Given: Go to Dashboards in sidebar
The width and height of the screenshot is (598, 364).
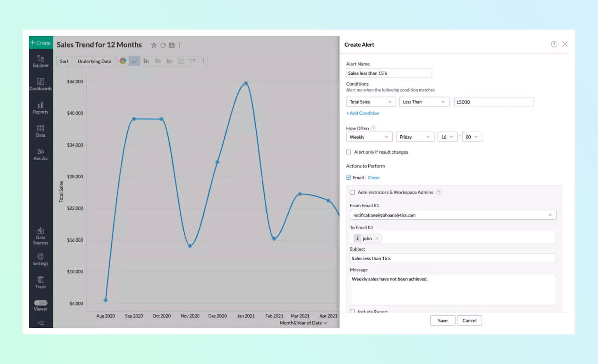Looking at the screenshot, I should tap(40, 84).
